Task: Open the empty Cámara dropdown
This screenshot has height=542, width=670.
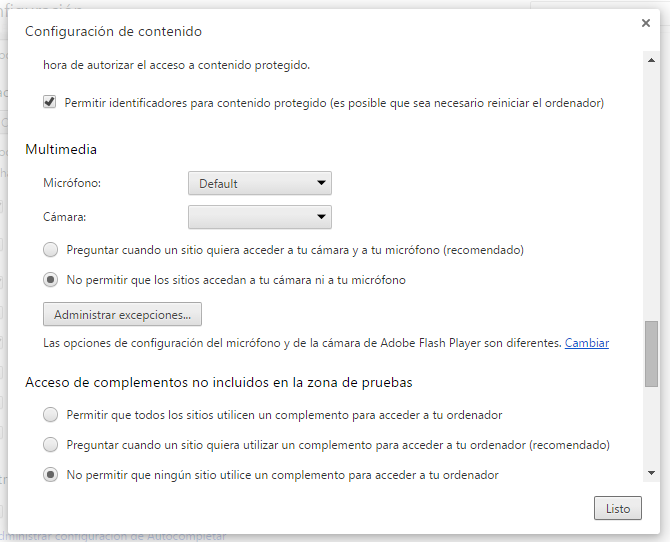Action: pyautogui.click(x=259, y=216)
